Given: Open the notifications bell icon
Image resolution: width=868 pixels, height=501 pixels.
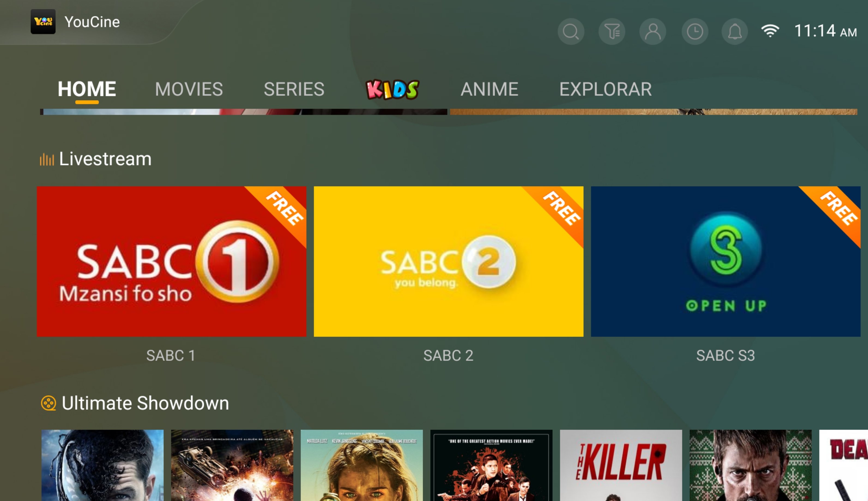Looking at the screenshot, I should coord(734,32).
